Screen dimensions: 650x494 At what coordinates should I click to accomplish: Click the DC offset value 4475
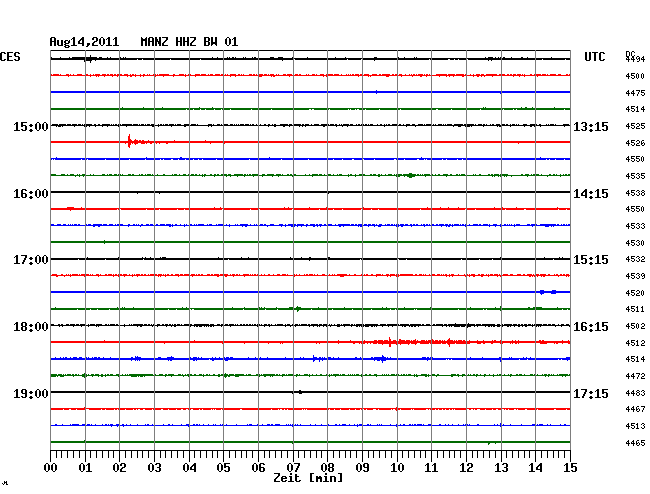click(635, 93)
